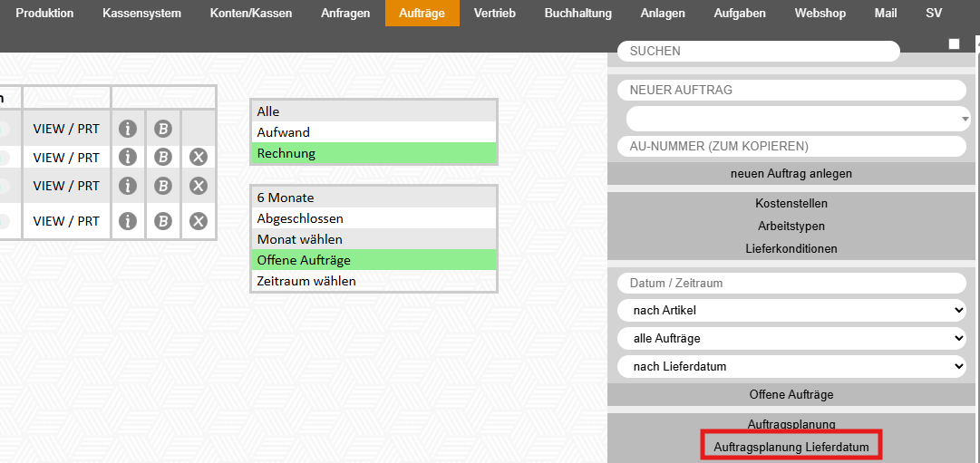The image size is (980, 463).
Task: Click the info icon in the third table row
Action: coord(128,186)
